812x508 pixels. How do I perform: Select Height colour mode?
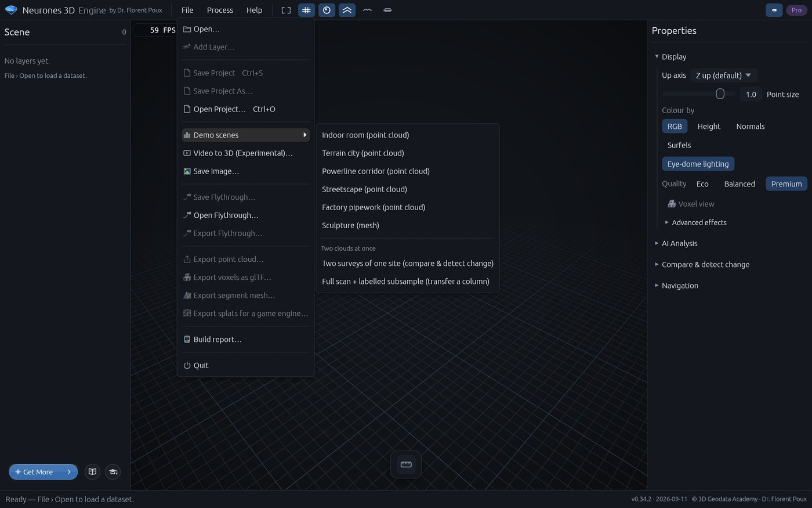point(709,126)
